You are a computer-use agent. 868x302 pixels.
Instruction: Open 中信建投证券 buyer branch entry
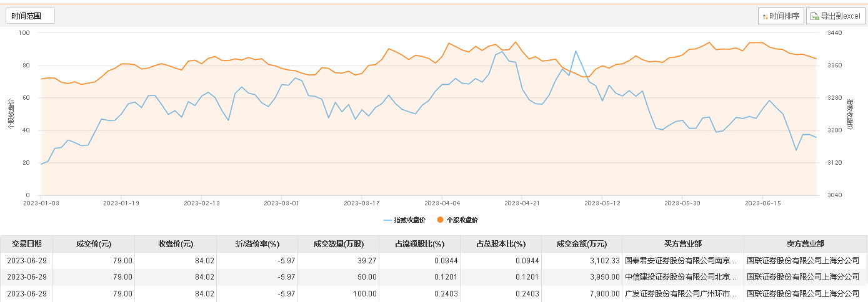tap(683, 276)
